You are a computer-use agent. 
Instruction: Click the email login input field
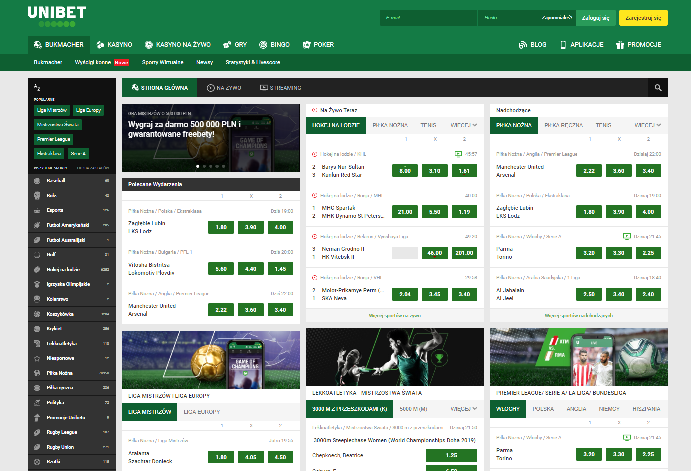pyautogui.click(x=428, y=18)
